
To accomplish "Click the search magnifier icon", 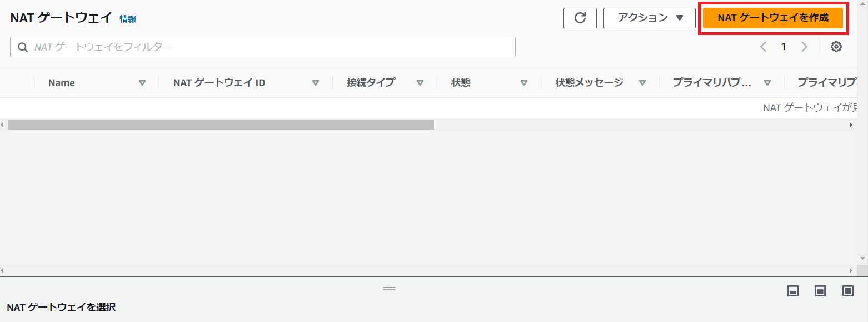I will click(23, 47).
